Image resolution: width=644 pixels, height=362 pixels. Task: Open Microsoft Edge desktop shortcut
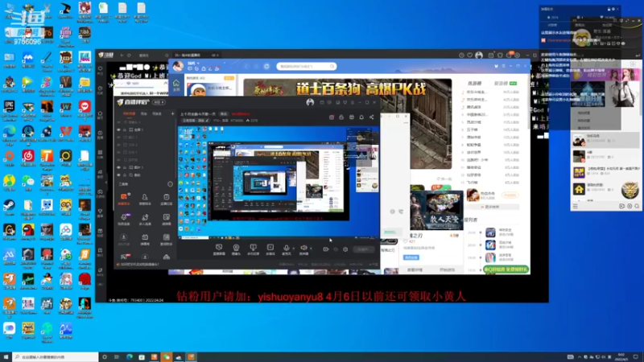9,135
